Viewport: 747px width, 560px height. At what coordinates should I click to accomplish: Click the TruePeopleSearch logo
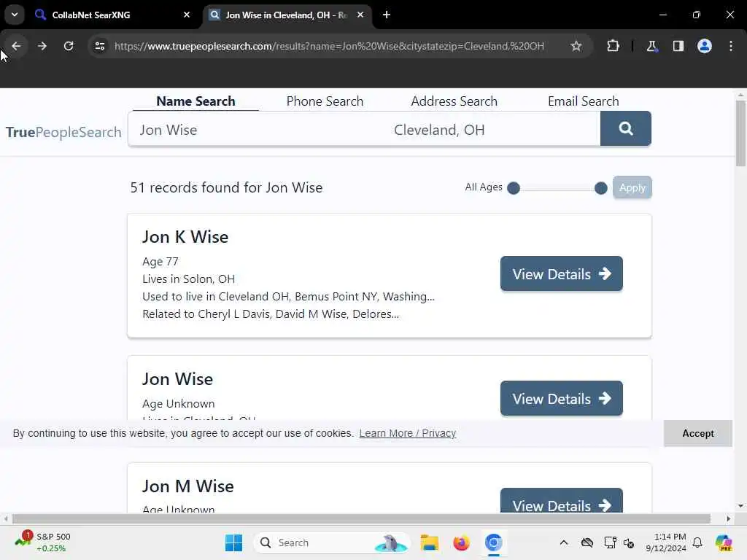tap(63, 132)
